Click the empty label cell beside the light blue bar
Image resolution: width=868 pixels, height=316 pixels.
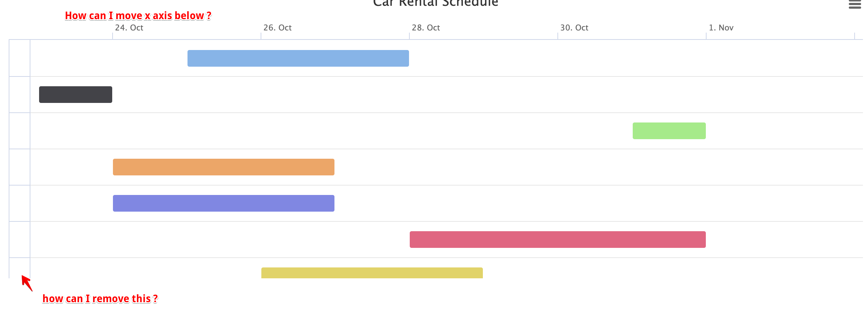pos(20,58)
